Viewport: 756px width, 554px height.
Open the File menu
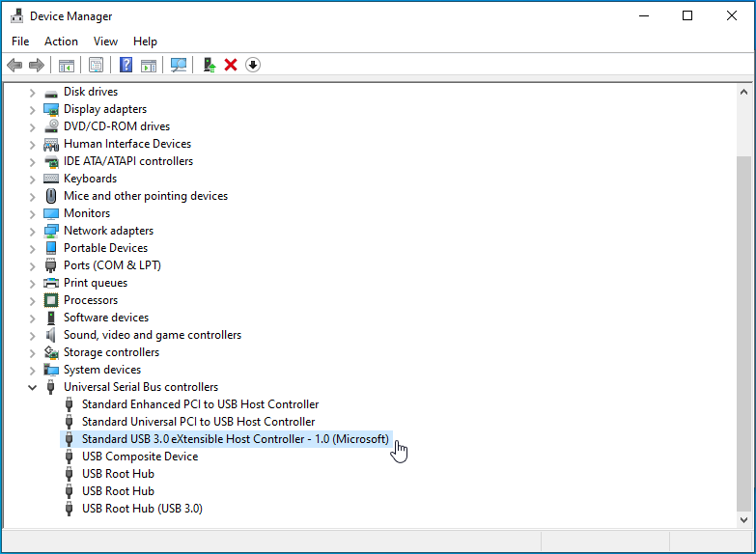click(x=20, y=42)
